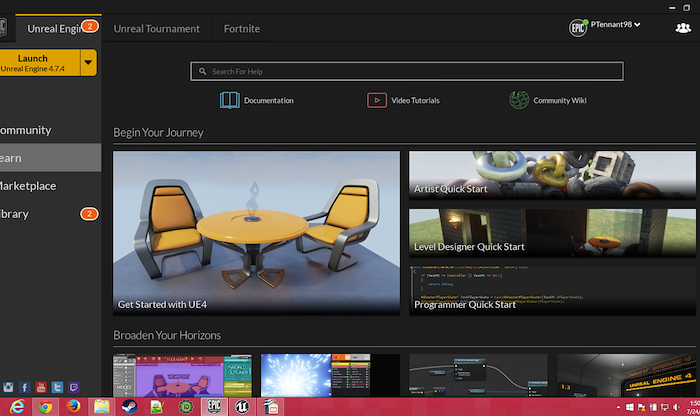This screenshot has height=416, width=700.
Task: Click the taskbar clock
Action: coord(695,407)
